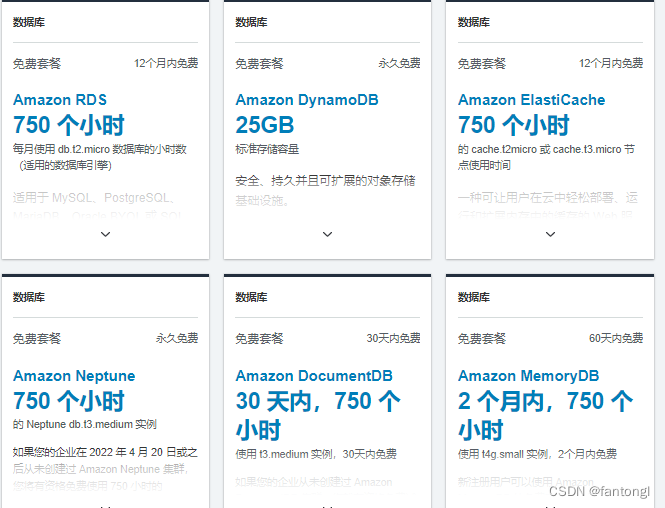Screen dimensions: 665x508
Task: Click 2 个月内，750 个小时 heading
Action: tap(545, 416)
